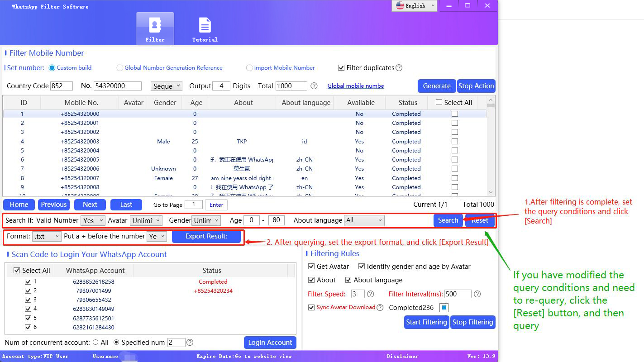Click the Export Result button
The width and height of the screenshot is (644, 362).
pos(206,236)
